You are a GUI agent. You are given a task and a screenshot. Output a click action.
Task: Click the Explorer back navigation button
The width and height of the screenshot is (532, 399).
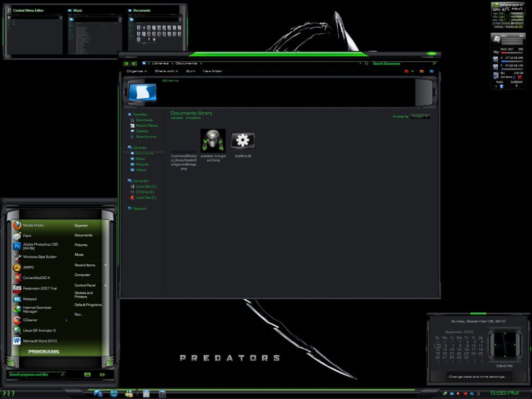127,63
